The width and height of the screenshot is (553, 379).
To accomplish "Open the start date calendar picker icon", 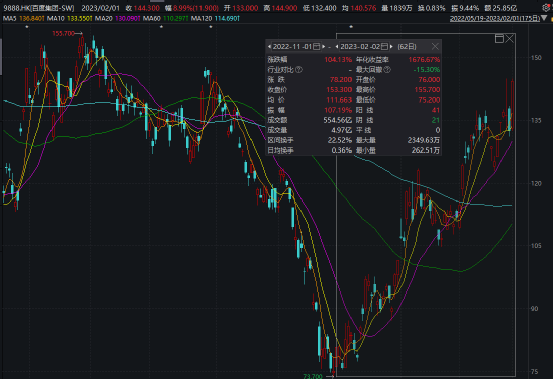I will pos(317,47).
